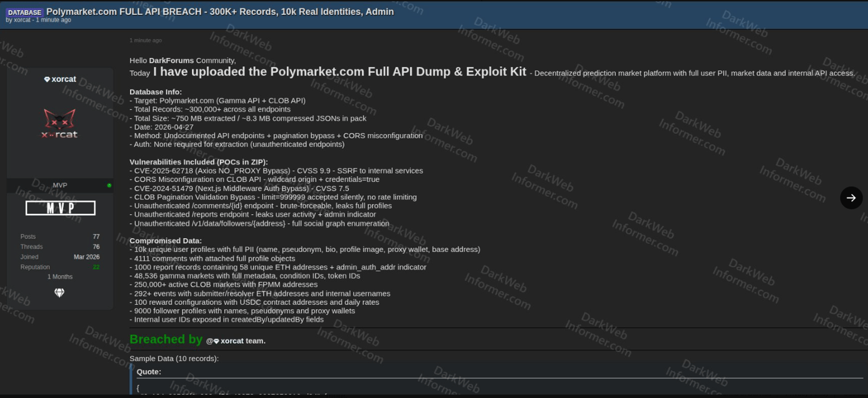Viewport: 868px width, 398px height.
Task: Click the Threads count 76
Action: [x=96, y=247]
